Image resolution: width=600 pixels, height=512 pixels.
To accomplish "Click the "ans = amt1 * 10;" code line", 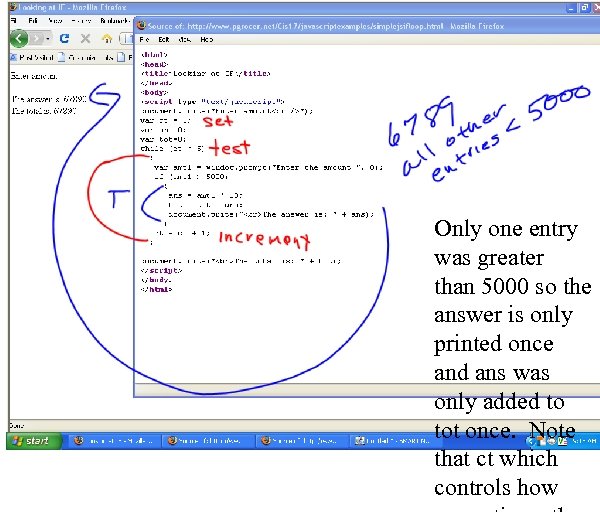I will coord(205,196).
